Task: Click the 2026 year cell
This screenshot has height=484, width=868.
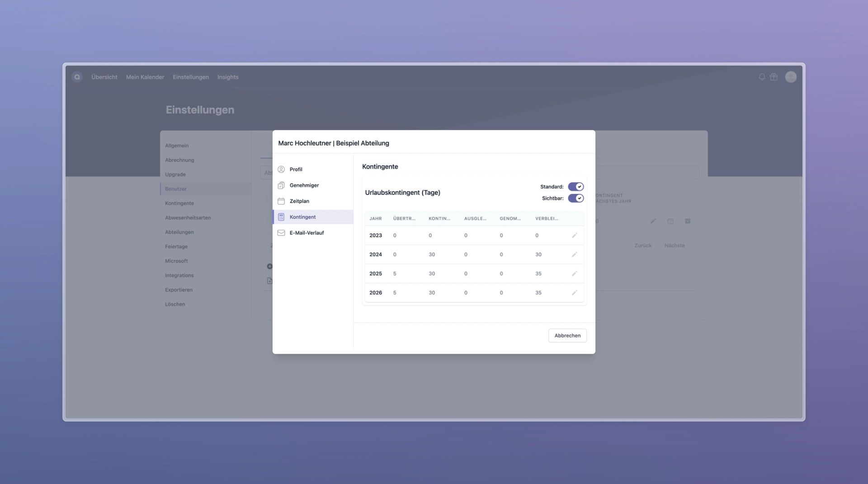Action: pos(376,293)
